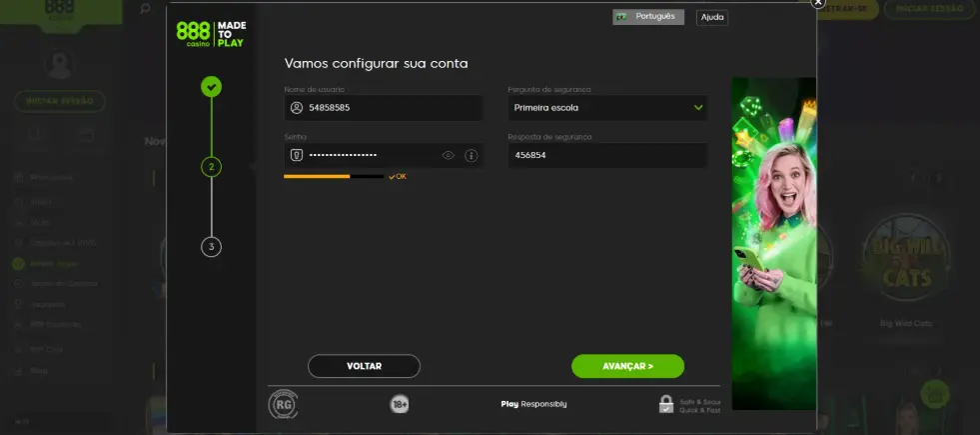Click the RG responsible gaming badge
980x435 pixels.
pos(283,404)
